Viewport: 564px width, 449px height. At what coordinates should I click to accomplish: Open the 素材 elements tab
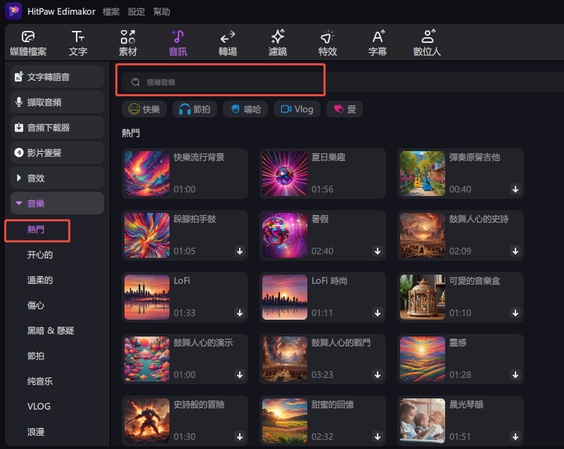(x=128, y=44)
